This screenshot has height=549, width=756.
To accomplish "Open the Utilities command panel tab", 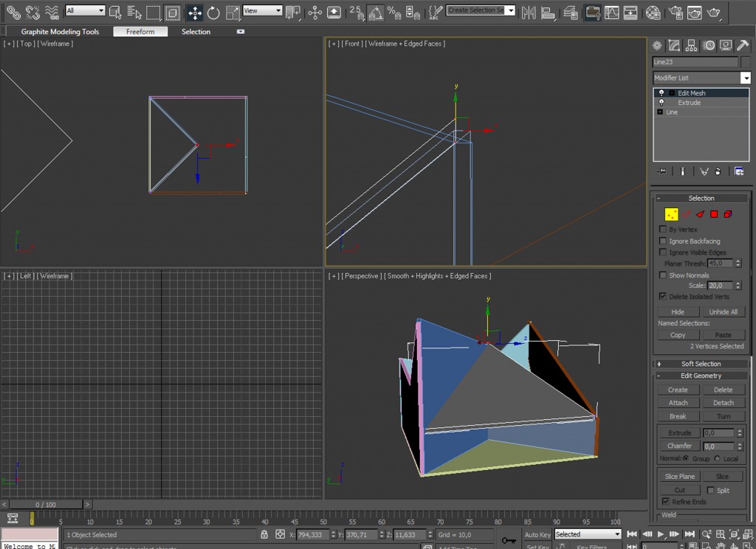I will pyautogui.click(x=743, y=46).
